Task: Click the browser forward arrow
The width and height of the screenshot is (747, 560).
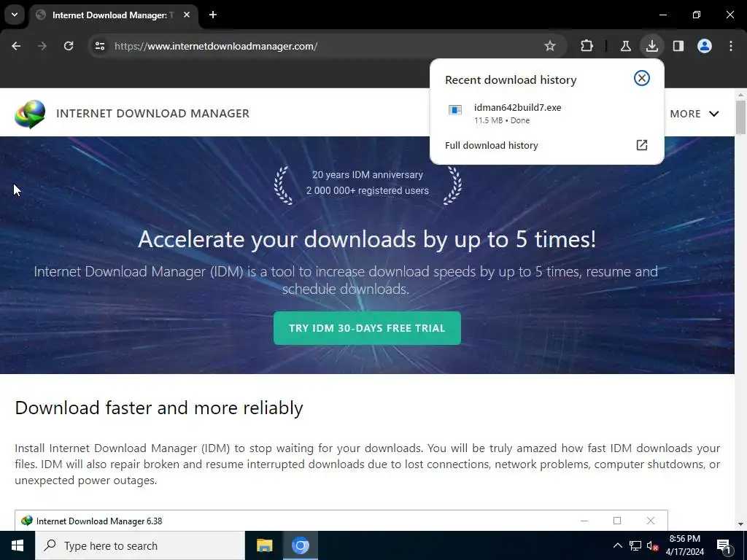Action: 42,46
